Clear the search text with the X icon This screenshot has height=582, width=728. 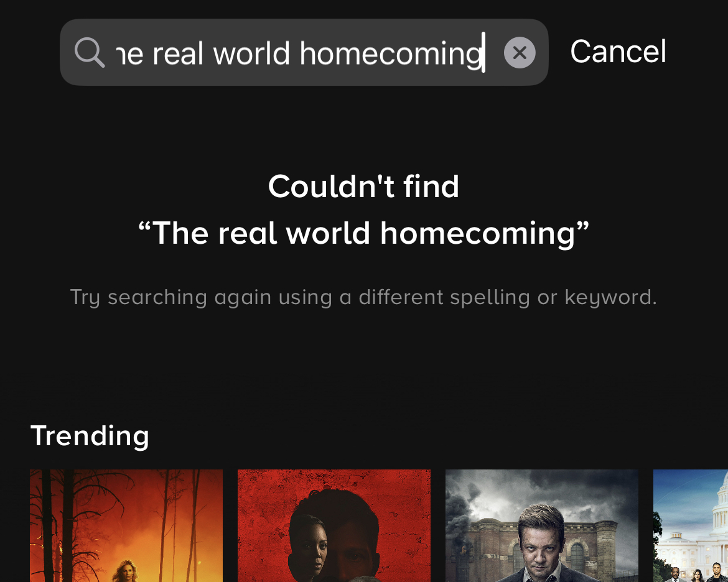(520, 52)
